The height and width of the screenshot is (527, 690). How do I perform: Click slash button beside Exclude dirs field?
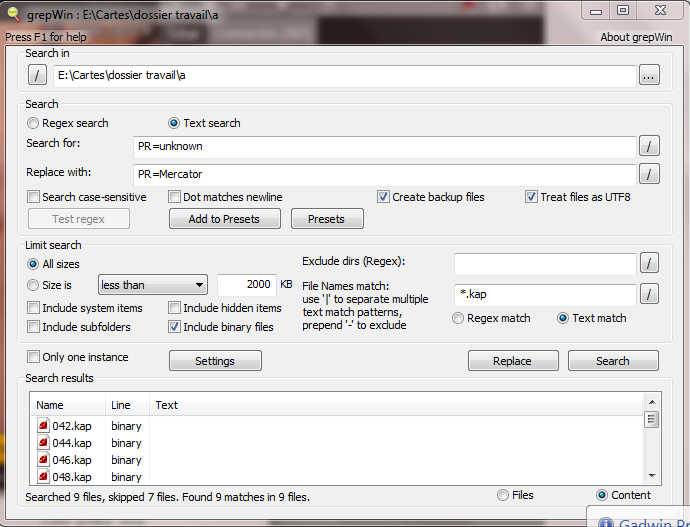649,263
